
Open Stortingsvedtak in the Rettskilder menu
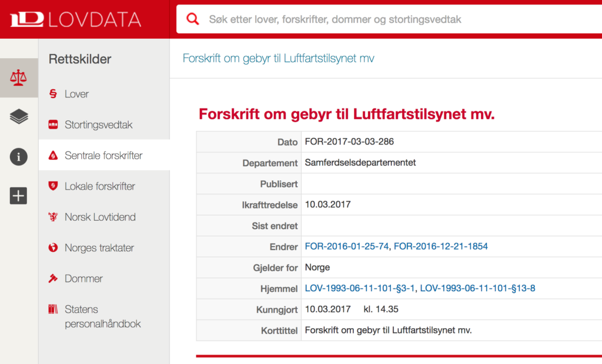tap(98, 125)
